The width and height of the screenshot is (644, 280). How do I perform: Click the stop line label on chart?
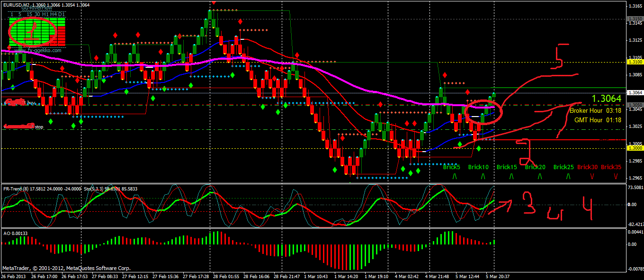(39, 127)
